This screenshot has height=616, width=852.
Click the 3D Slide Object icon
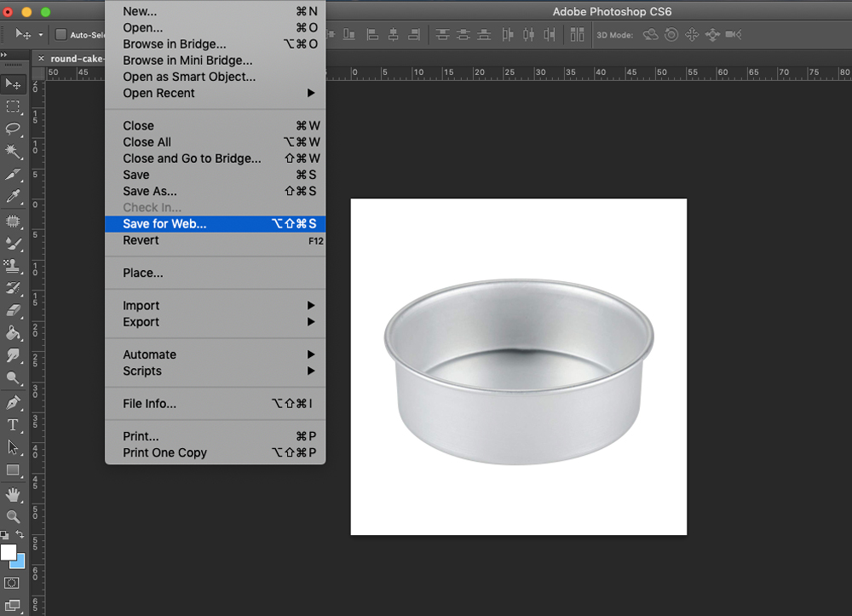click(712, 35)
